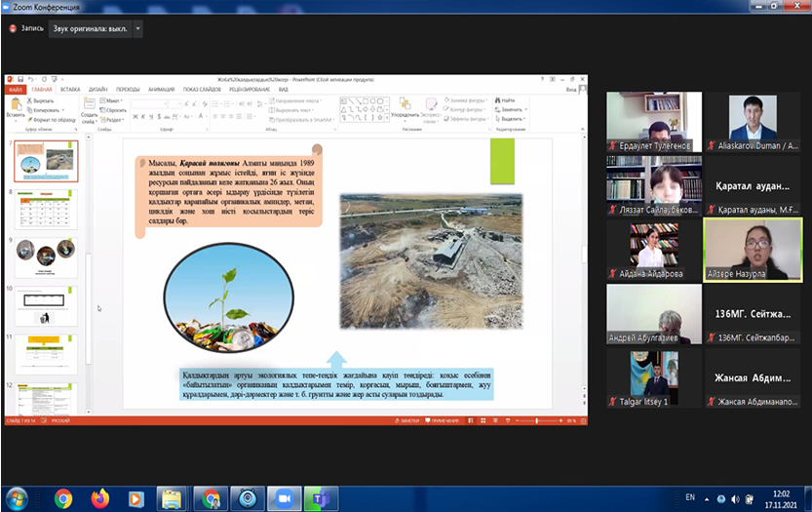
Task: Click the Cut (Вырезать) command
Action: pyautogui.click(x=43, y=100)
